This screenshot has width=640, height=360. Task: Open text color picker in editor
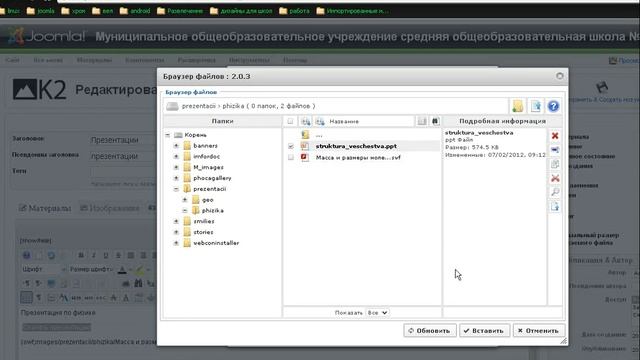click(122, 269)
